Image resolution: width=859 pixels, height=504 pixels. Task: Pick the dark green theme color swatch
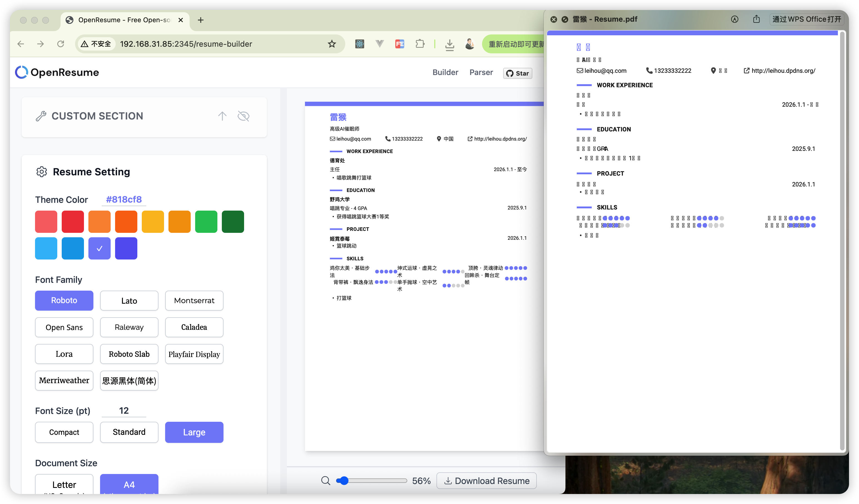click(x=233, y=222)
